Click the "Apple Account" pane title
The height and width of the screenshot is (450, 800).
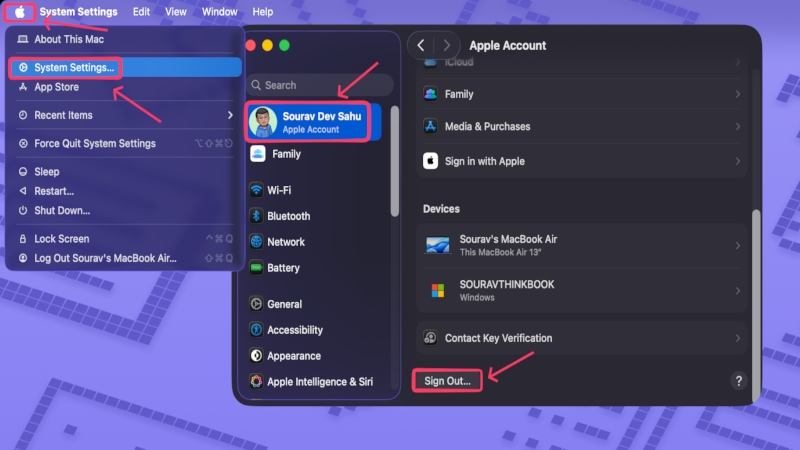[x=508, y=45]
